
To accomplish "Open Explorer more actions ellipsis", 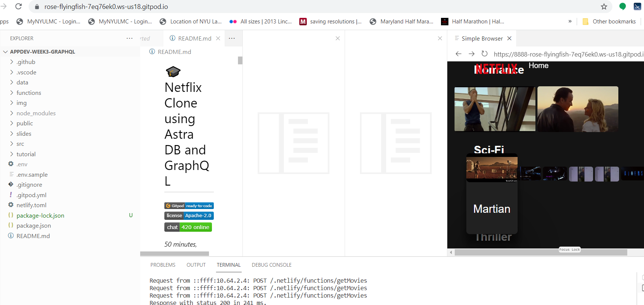I will 129,38.
